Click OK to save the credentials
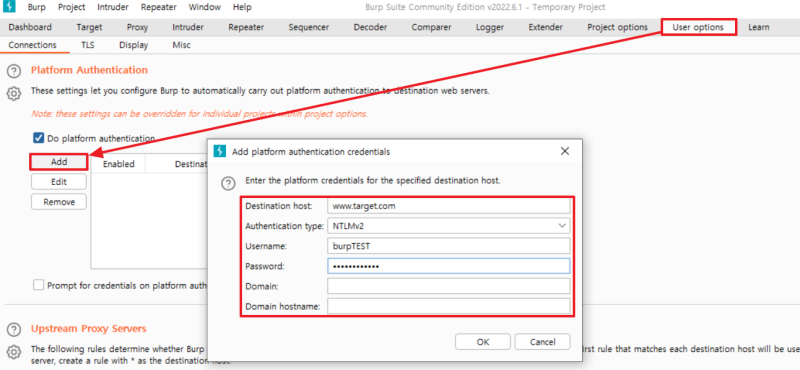This screenshot has height=370, width=800. click(483, 342)
